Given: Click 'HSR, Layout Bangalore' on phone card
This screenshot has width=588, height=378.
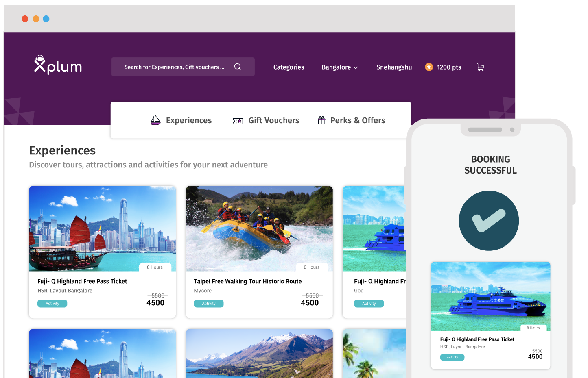Looking at the screenshot, I should point(462,347).
